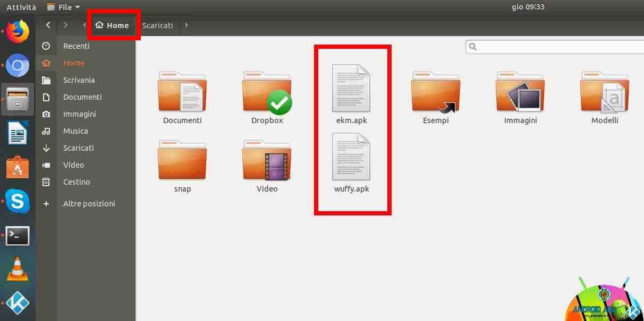Open the Modelli folder icon
The width and height of the screenshot is (644, 321).
pyautogui.click(x=605, y=92)
